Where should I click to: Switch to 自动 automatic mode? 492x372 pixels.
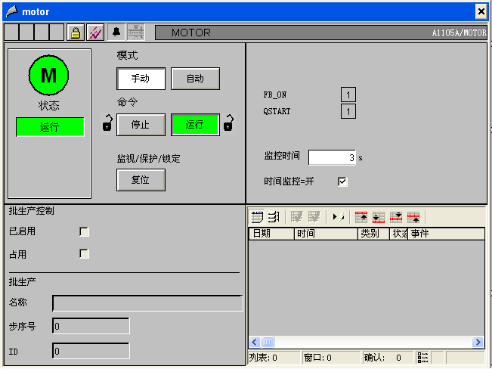tap(195, 79)
